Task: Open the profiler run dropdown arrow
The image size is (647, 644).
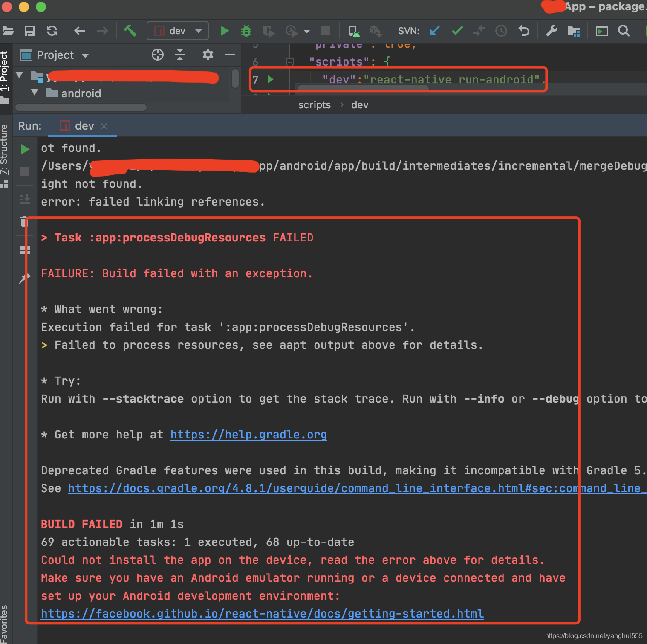Action: click(x=307, y=31)
